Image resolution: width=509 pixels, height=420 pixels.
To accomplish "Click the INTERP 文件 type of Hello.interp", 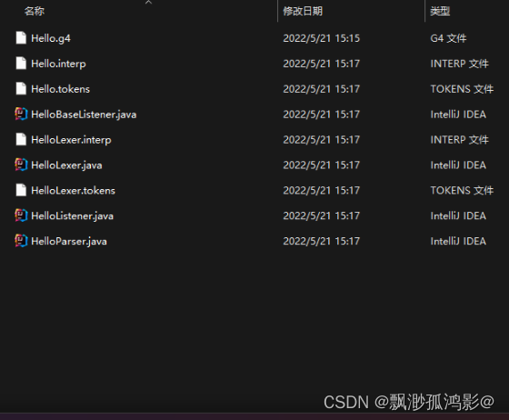I will coord(459,64).
